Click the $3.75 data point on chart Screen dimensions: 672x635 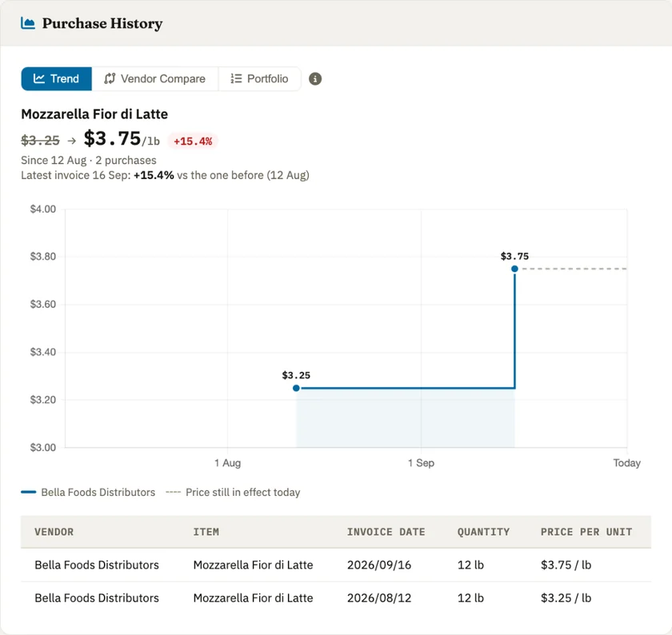click(x=514, y=269)
